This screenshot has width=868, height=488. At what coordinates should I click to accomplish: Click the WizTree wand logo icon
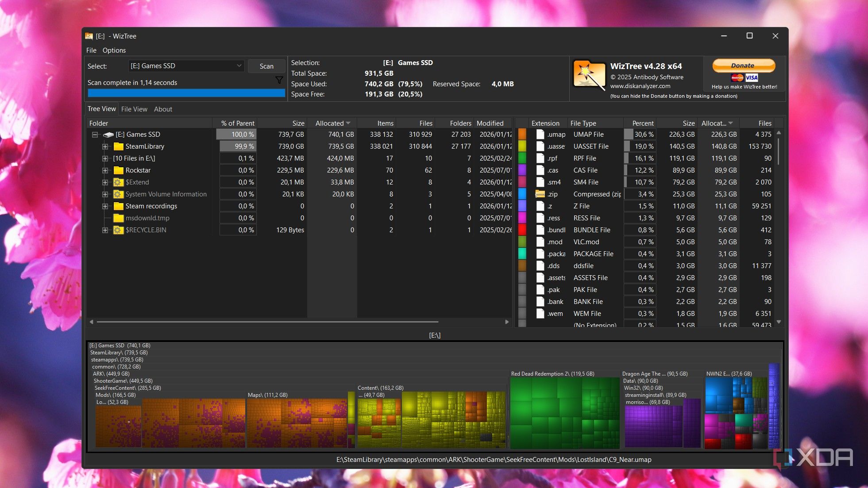(x=589, y=76)
